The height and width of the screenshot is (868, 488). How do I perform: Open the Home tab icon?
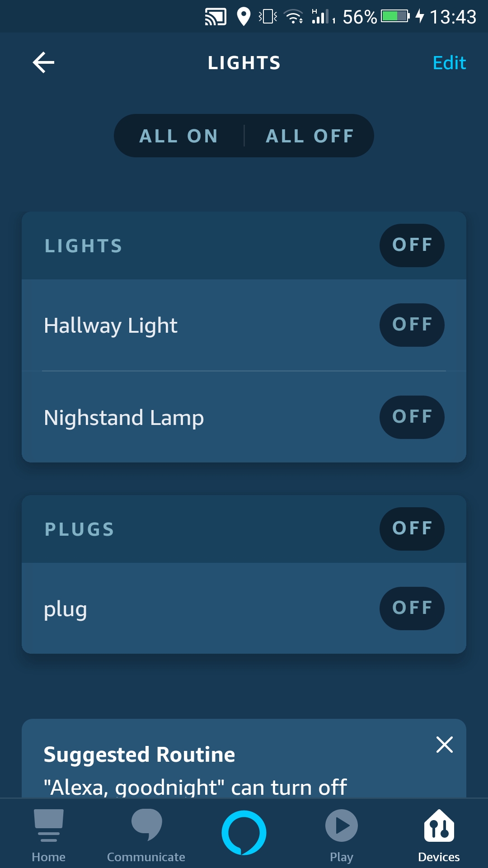tap(49, 826)
